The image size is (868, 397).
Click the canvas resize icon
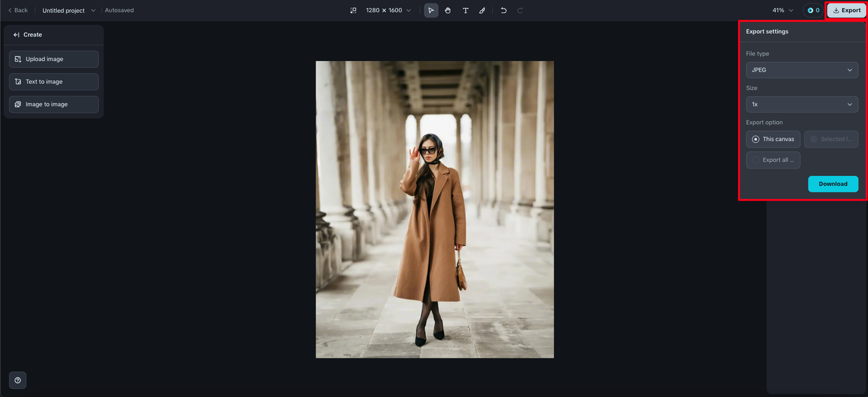point(353,10)
